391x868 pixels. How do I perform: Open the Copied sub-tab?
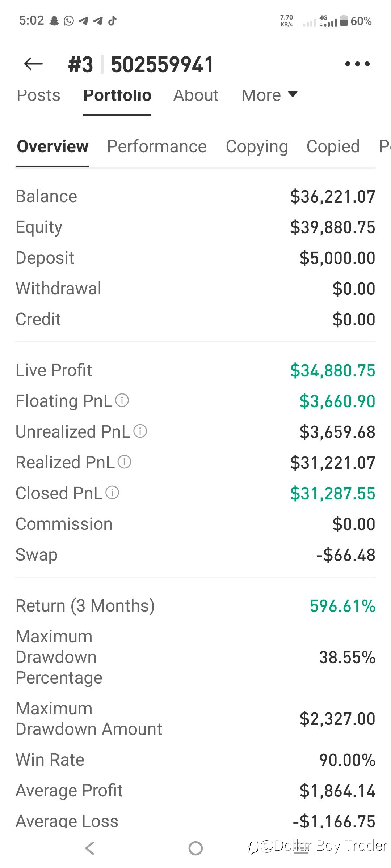333,147
